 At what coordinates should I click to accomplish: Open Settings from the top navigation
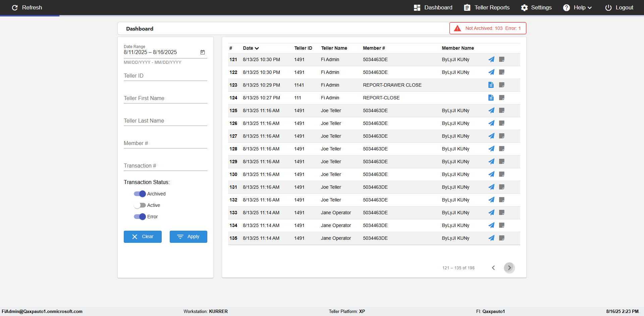pos(536,7)
